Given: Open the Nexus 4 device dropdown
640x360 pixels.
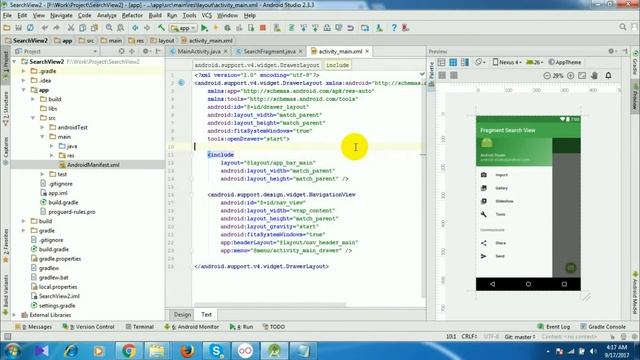Looking at the screenshot, I should [507, 62].
